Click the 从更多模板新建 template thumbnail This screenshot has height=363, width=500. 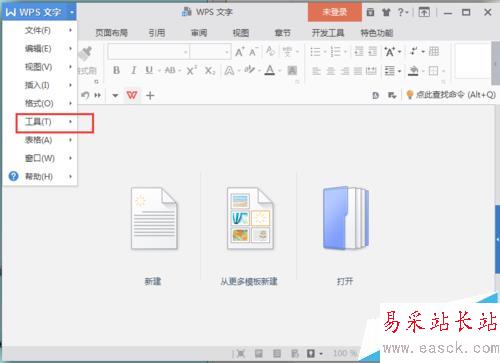[x=250, y=218]
